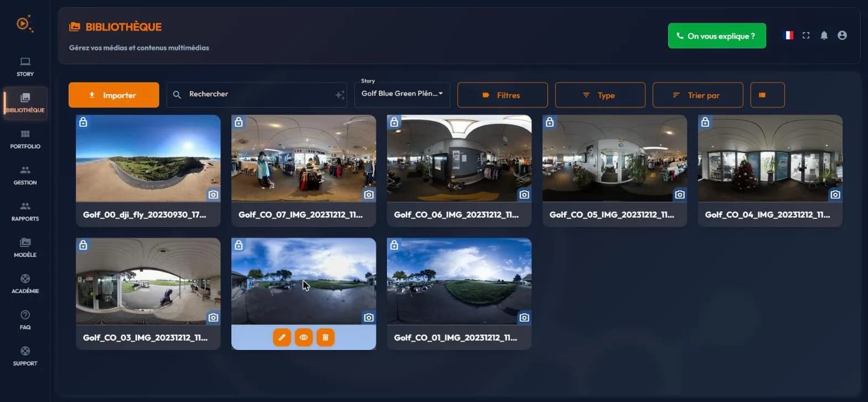Viewport: 868px width, 402px height.
Task: Open the Story dropdown Golf Blue Green
Action: 402,94
